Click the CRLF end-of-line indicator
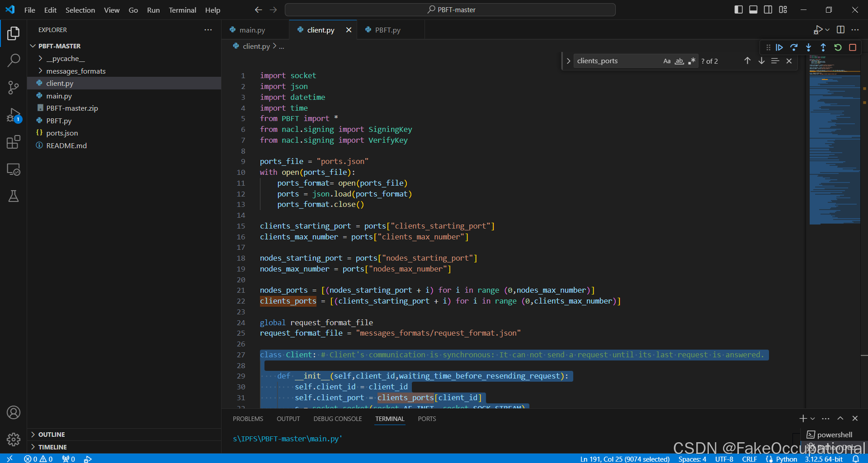Viewport: 868px width, 463px height. (x=750, y=459)
